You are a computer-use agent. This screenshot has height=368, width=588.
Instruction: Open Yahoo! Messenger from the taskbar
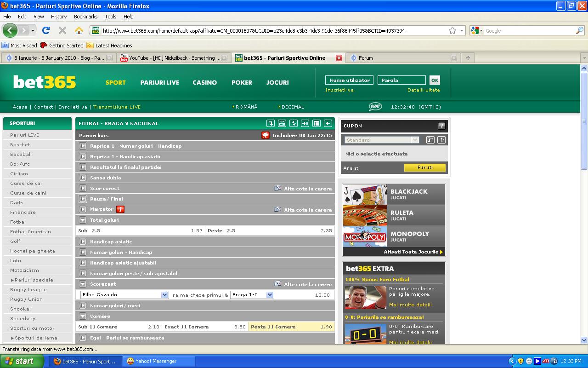(159, 361)
